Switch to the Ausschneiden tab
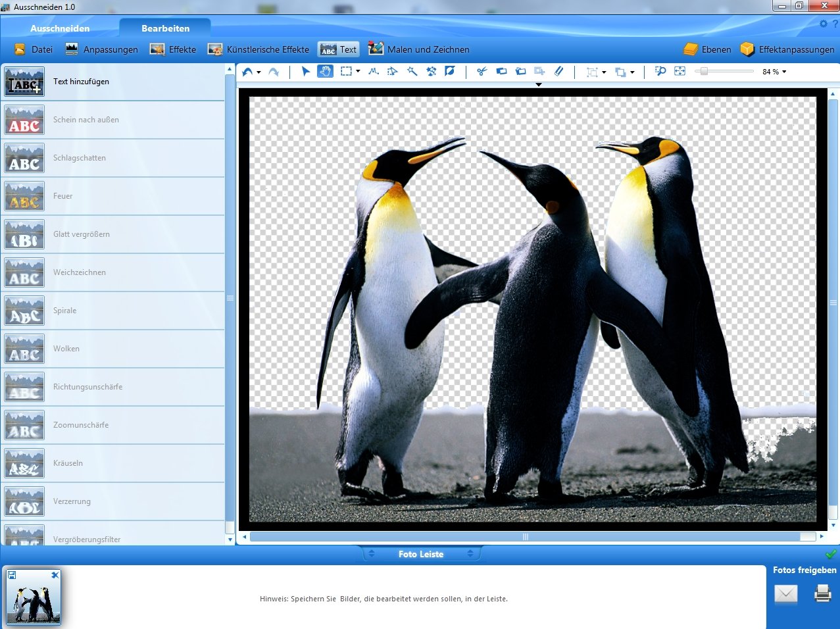Viewport: 840px width, 629px height. [60, 28]
